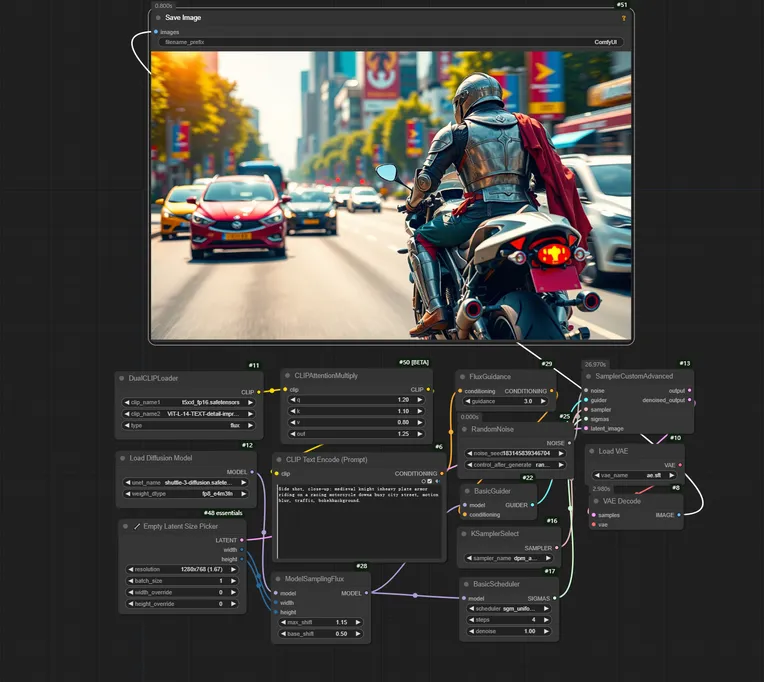The height and width of the screenshot is (682, 764).
Task: Collapse the CLIP Text Encode node via its dot
Action: [279, 459]
